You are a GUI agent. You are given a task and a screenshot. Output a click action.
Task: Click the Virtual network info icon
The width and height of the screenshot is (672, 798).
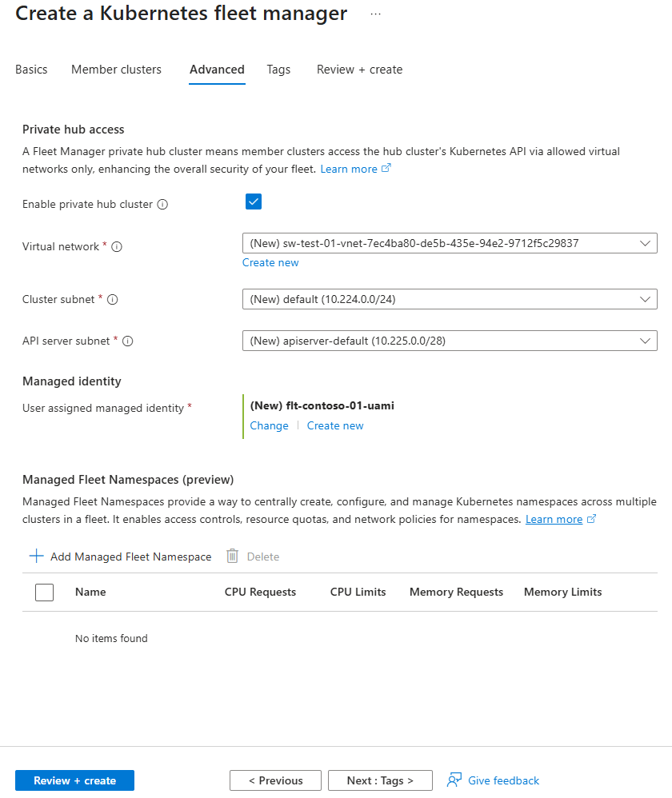pyautogui.click(x=117, y=247)
